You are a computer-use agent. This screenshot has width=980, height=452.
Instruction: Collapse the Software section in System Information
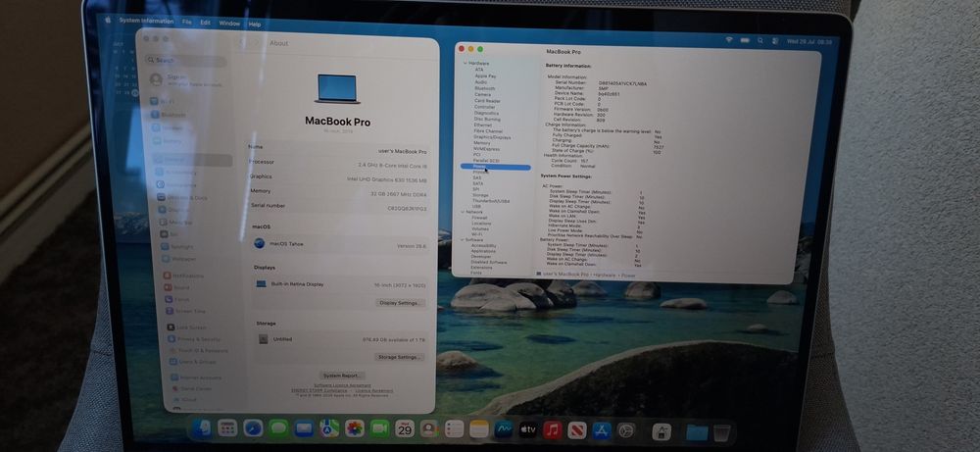point(464,240)
